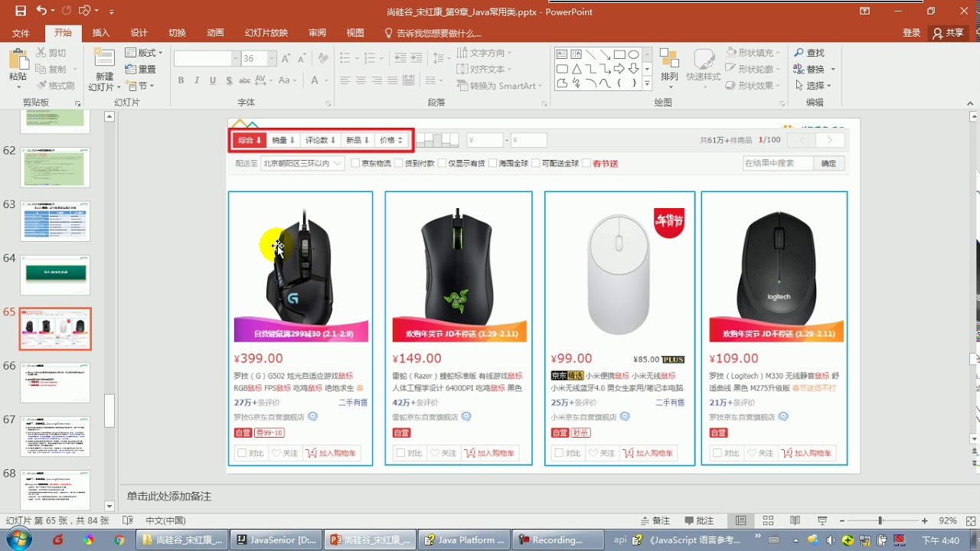Click the Cut scissors icon

click(x=41, y=53)
